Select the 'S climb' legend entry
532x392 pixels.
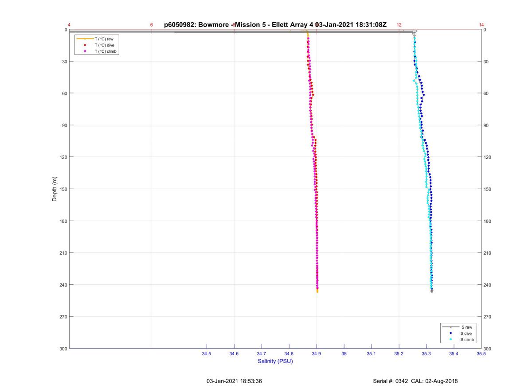point(468,339)
